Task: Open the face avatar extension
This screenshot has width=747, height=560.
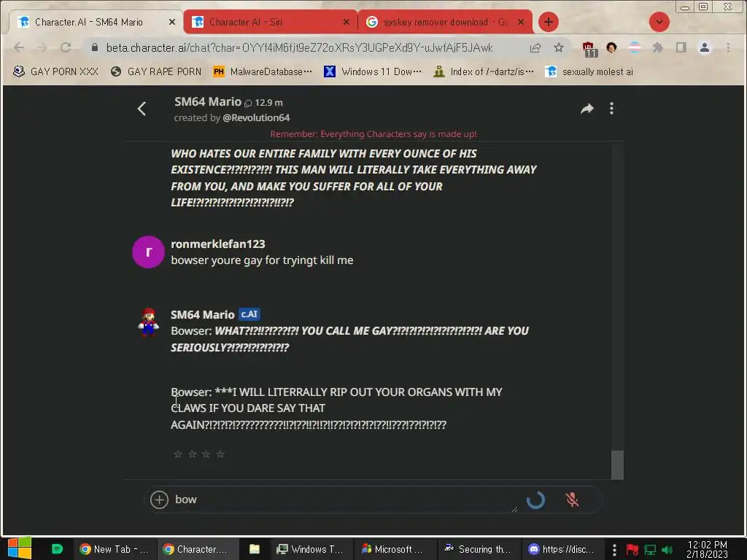Action: [611, 47]
